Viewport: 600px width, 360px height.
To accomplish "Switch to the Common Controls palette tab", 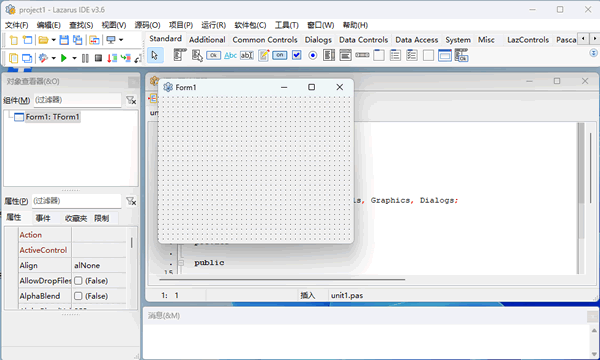I will pyautogui.click(x=265, y=40).
